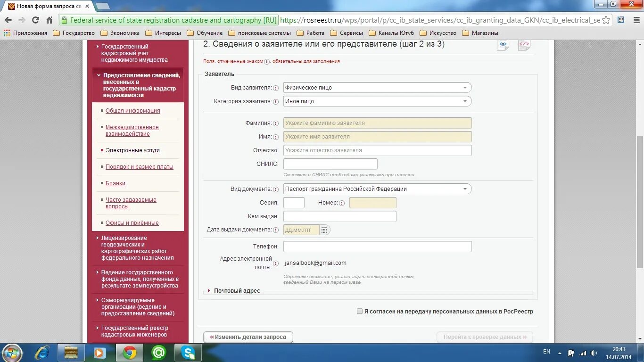Open the Офисы и приёмные link
The width and height of the screenshot is (644, 362).
click(132, 223)
